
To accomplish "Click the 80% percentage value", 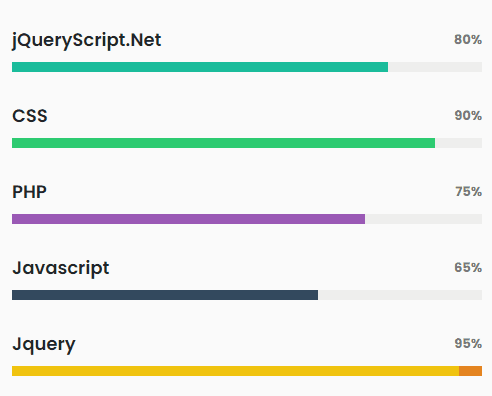I will [x=468, y=39].
